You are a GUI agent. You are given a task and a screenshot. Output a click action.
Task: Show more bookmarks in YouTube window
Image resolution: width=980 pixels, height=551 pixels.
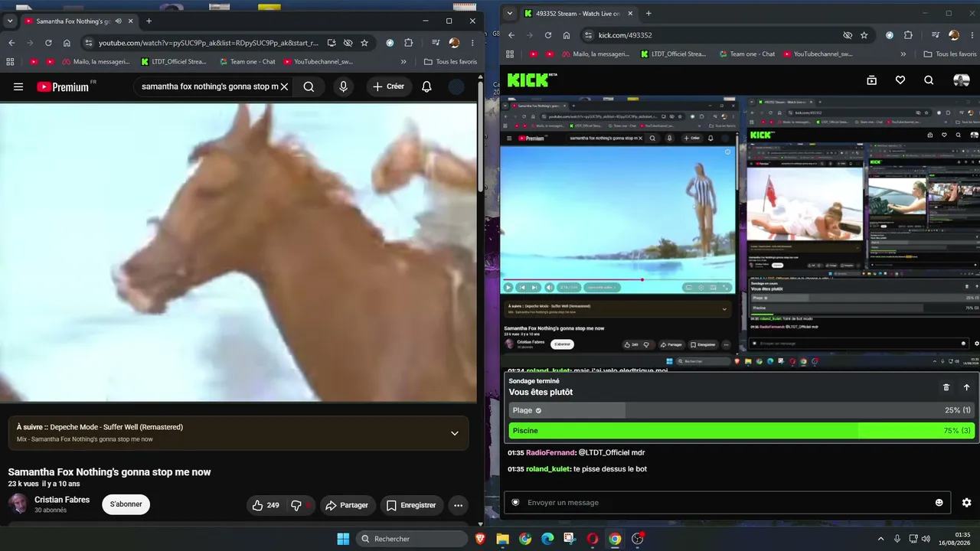tap(403, 62)
